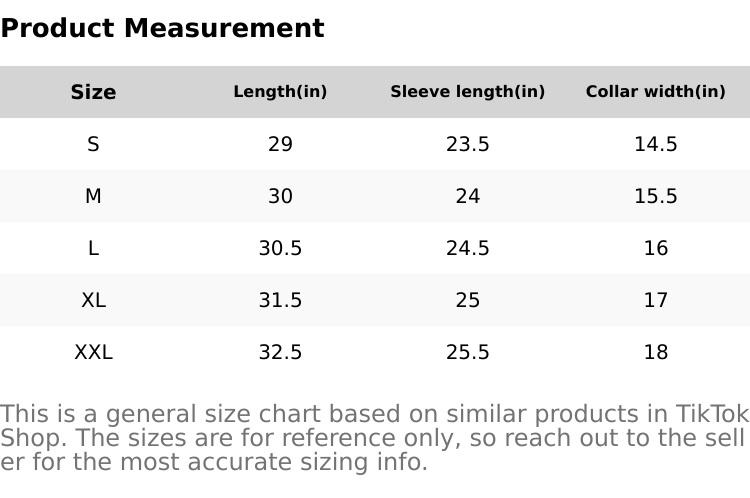Select the M size row label
750x498 pixels.
pyautogui.click(x=93, y=196)
